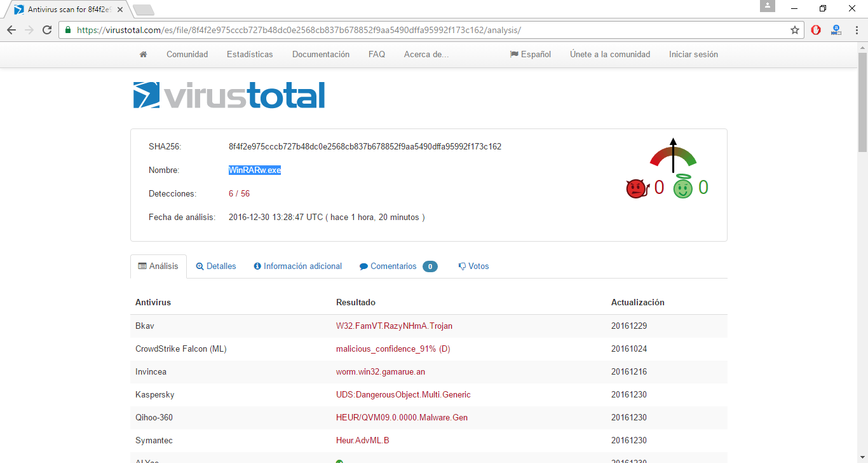The width and height of the screenshot is (868, 463).
Task: Switch to the Comentarios tab
Action: coord(398,266)
